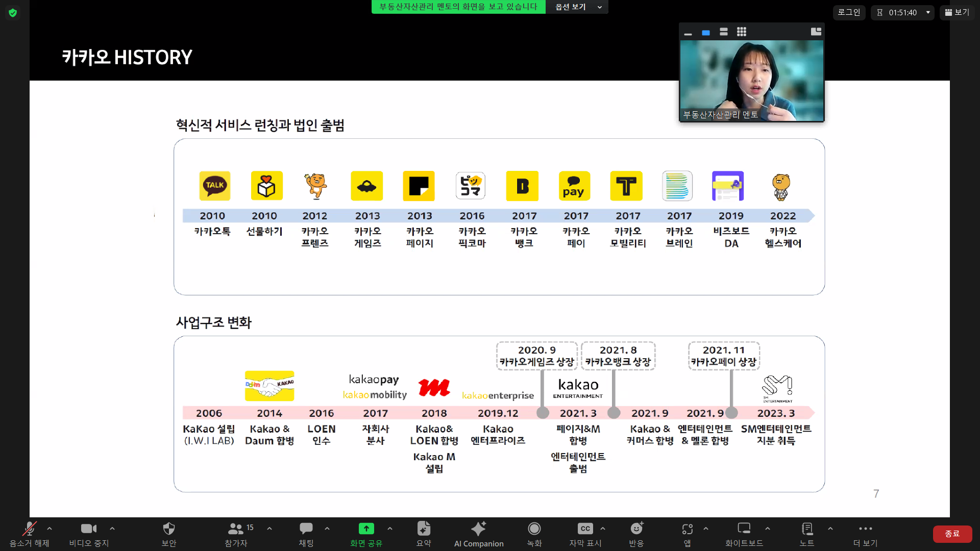980x551 pixels.
Task: Open 화이트보드 whiteboard icon
Action: [x=744, y=529]
